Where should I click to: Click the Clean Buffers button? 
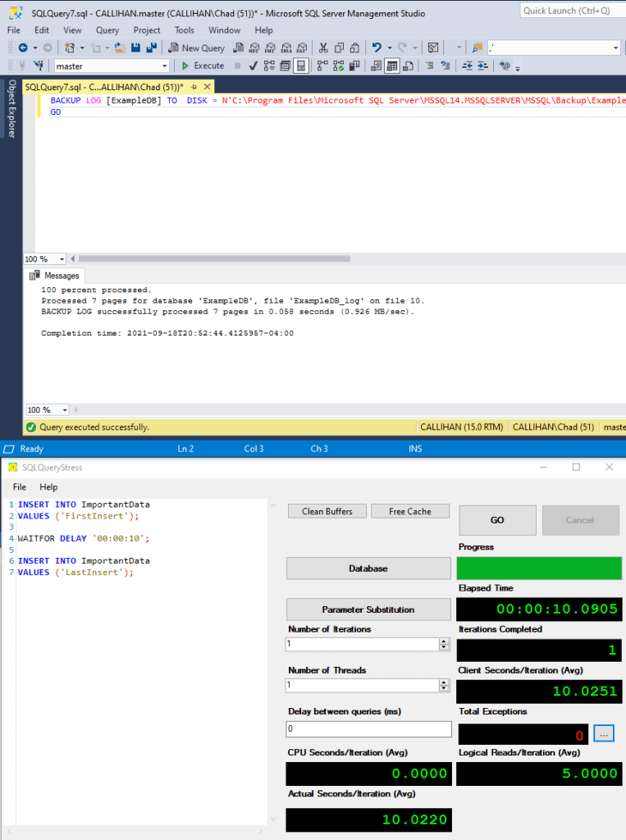pos(327,511)
